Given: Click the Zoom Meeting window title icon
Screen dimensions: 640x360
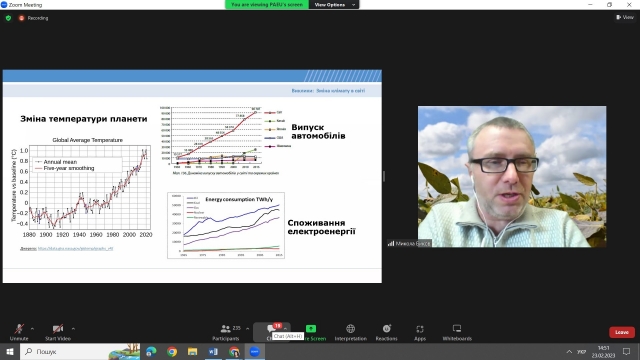Looking at the screenshot, I should [x=4, y=4].
